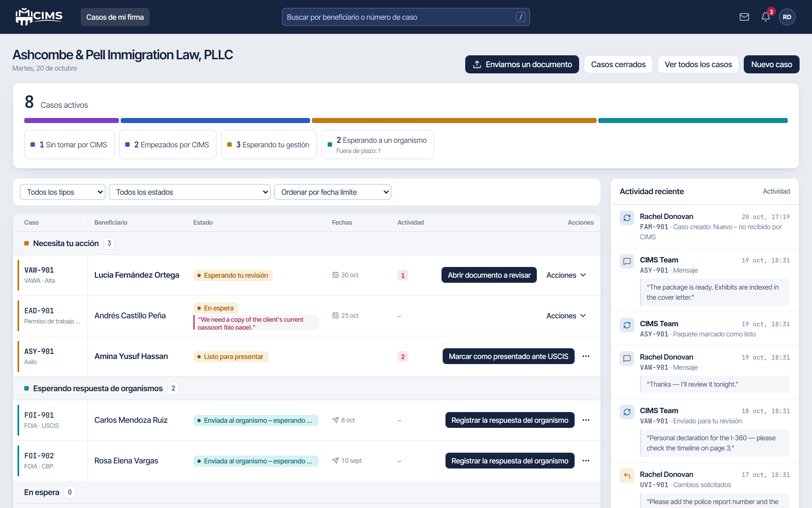Click Marcar como presentado ante USCIS
The height and width of the screenshot is (508, 812).
(x=508, y=356)
